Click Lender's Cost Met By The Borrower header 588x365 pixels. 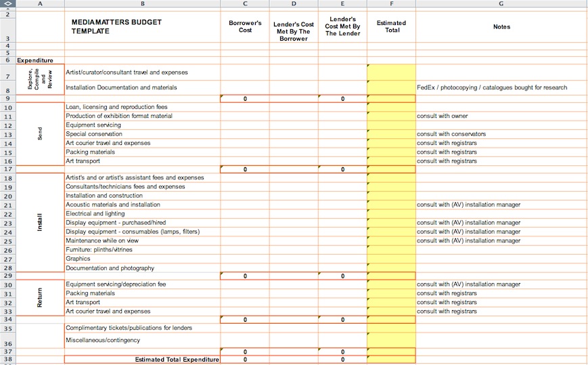(x=294, y=31)
